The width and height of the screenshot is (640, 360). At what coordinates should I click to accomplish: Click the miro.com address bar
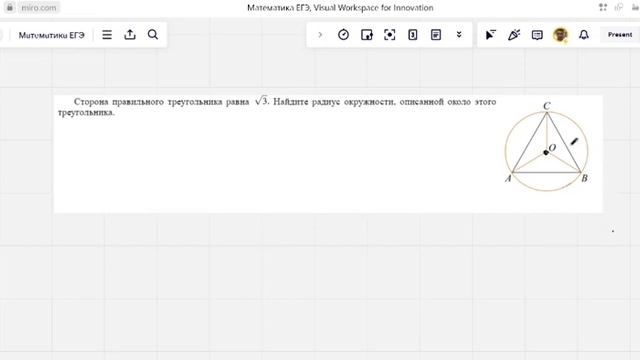39,7
